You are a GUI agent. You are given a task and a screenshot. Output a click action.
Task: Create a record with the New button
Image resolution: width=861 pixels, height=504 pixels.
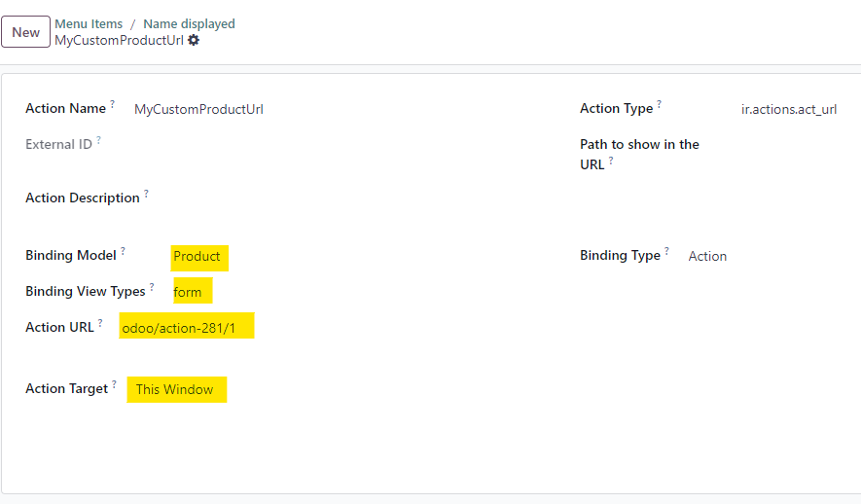click(26, 32)
